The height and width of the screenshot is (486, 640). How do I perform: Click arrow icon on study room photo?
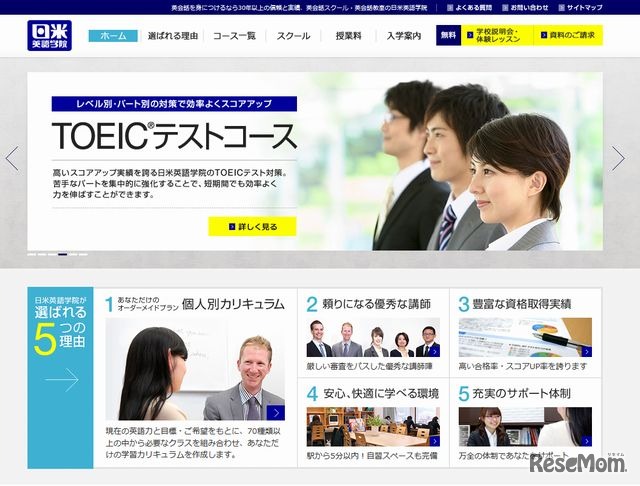coord(435,441)
